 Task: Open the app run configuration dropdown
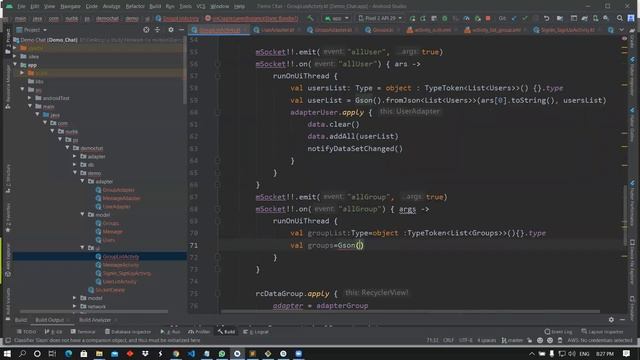(337, 18)
